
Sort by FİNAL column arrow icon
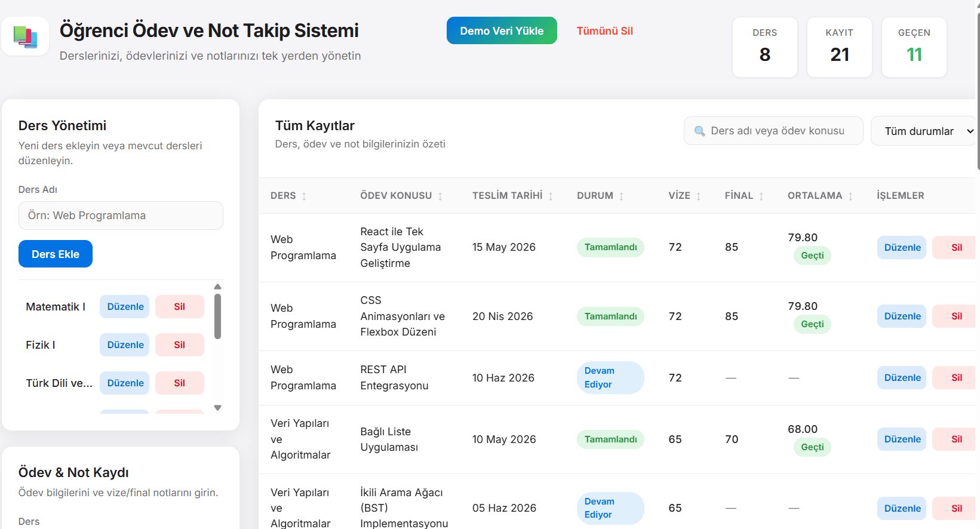(x=761, y=196)
